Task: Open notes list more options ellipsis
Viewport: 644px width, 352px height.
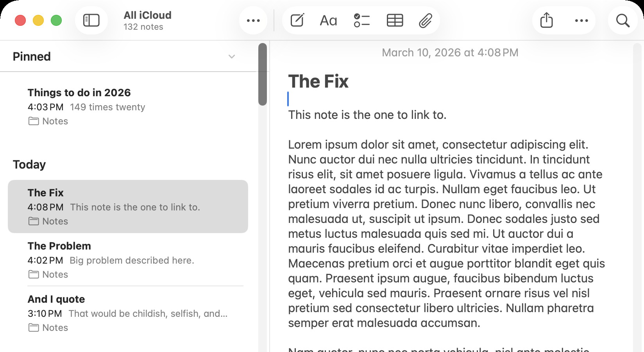Action: click(x=253, y=20)
